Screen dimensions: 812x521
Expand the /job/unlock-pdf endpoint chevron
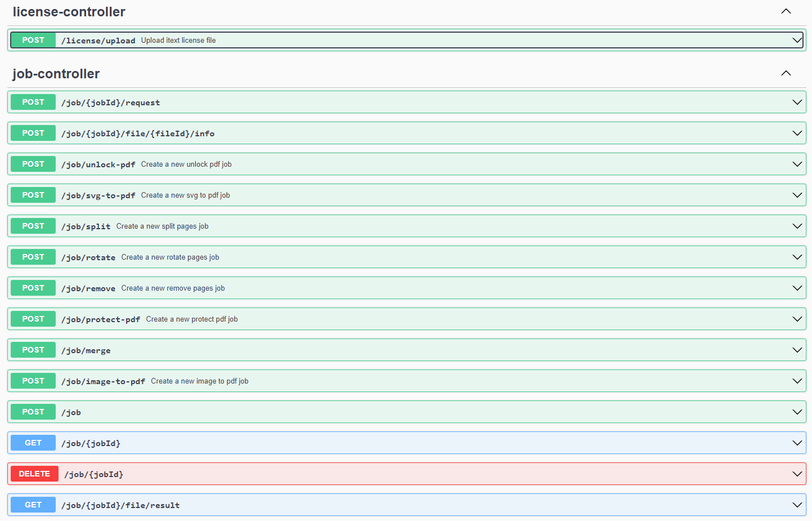(x=797, y=164)
